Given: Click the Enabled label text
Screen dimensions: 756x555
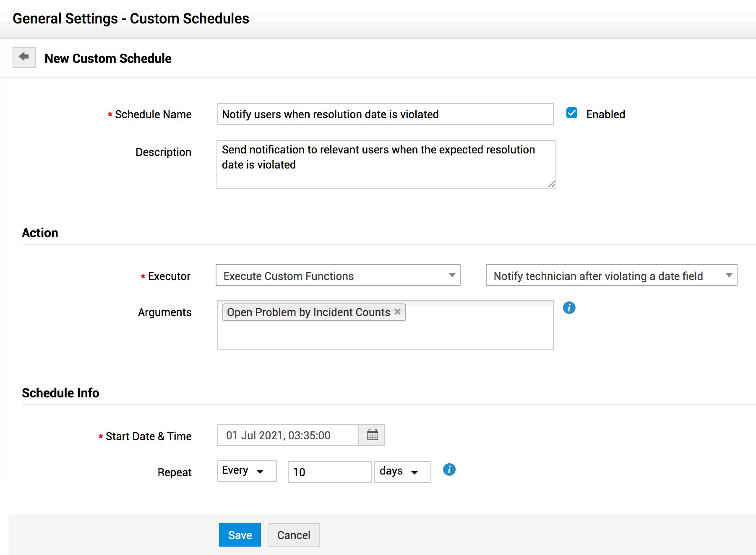Looking at the screenshot, I should (605, 114).
